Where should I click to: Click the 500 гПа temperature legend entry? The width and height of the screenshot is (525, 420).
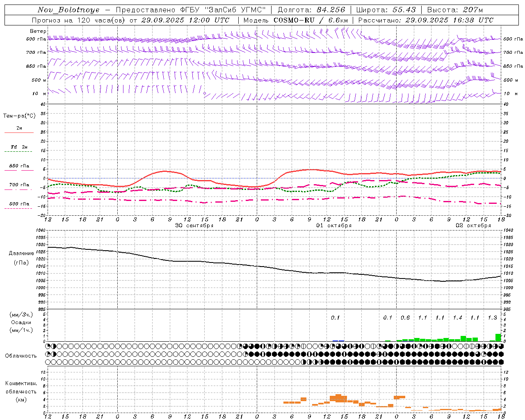[x=19, y=204]
